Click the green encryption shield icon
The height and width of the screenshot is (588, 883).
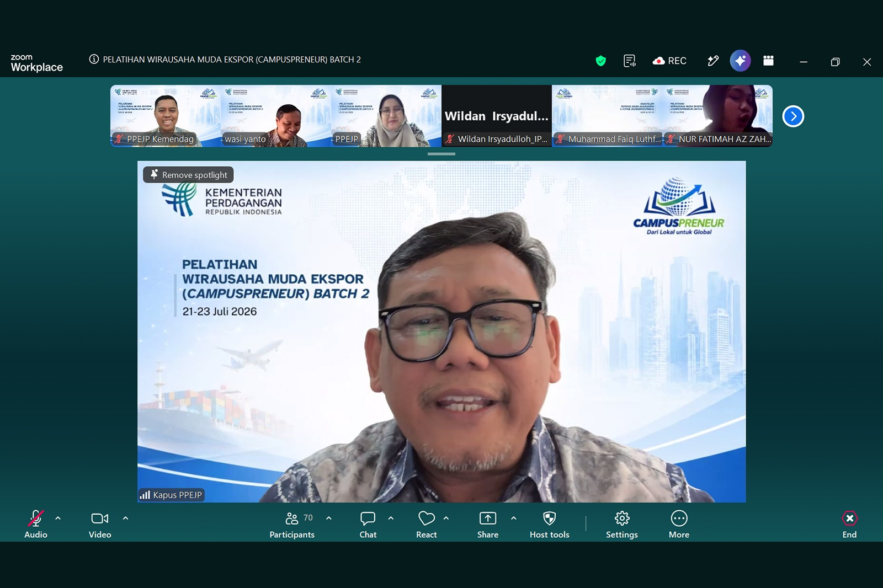[x=600, y=61]
